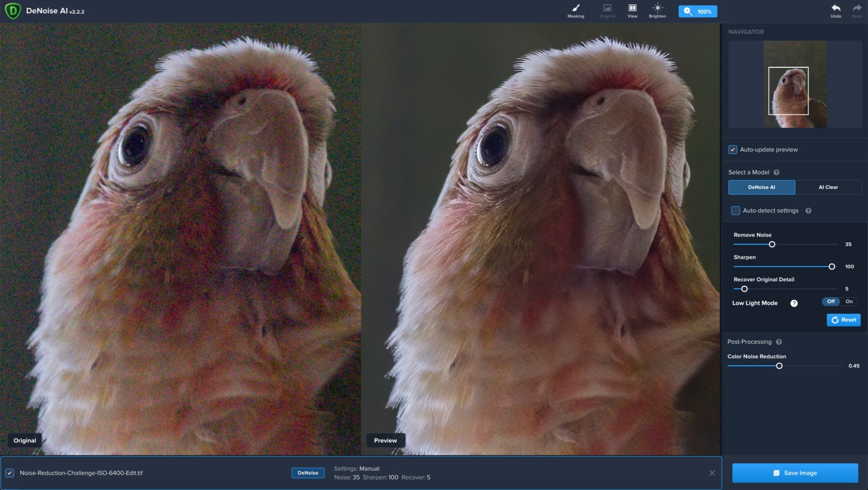Open help for Low Light Mode

point(794,303)
